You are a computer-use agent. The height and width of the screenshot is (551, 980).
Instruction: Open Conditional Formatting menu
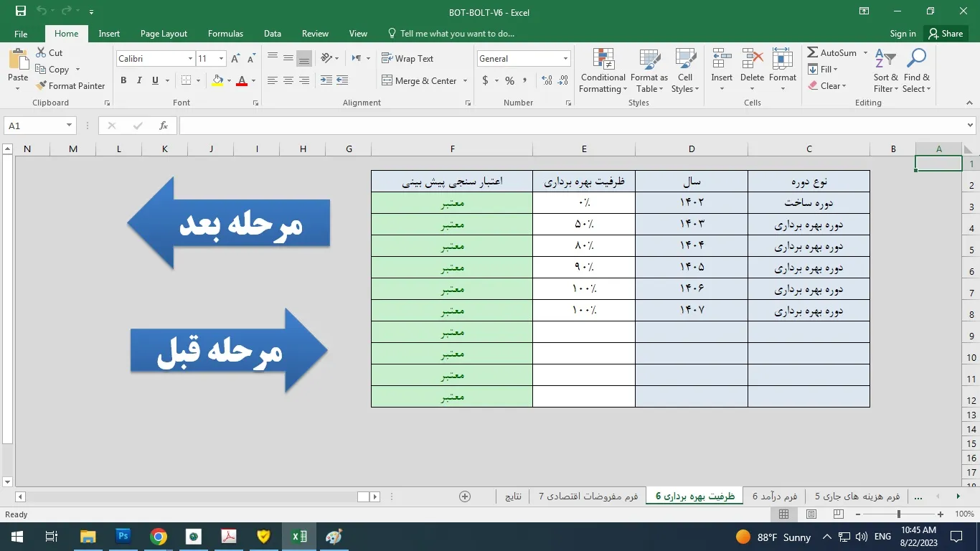pos(603,72)
